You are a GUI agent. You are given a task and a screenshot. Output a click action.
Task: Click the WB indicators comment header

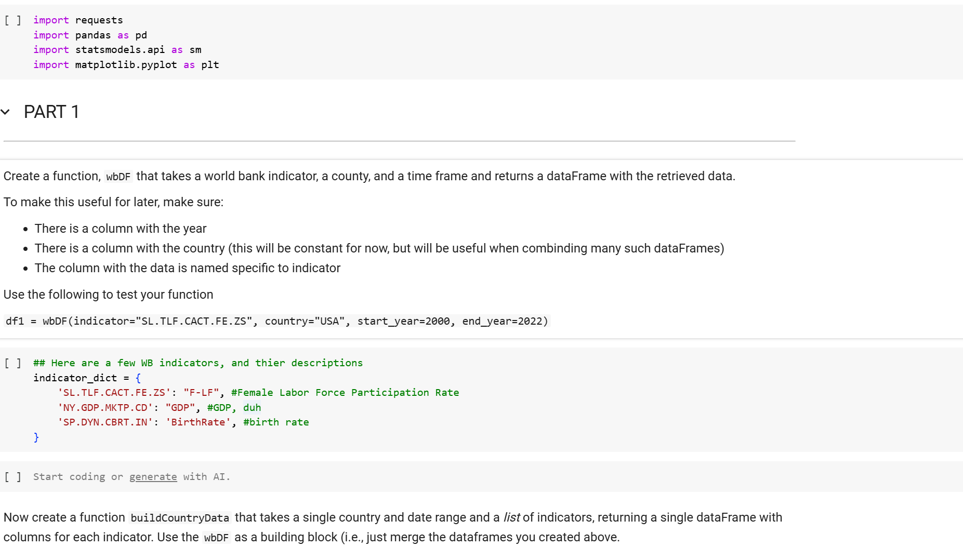tap(198, 363)
